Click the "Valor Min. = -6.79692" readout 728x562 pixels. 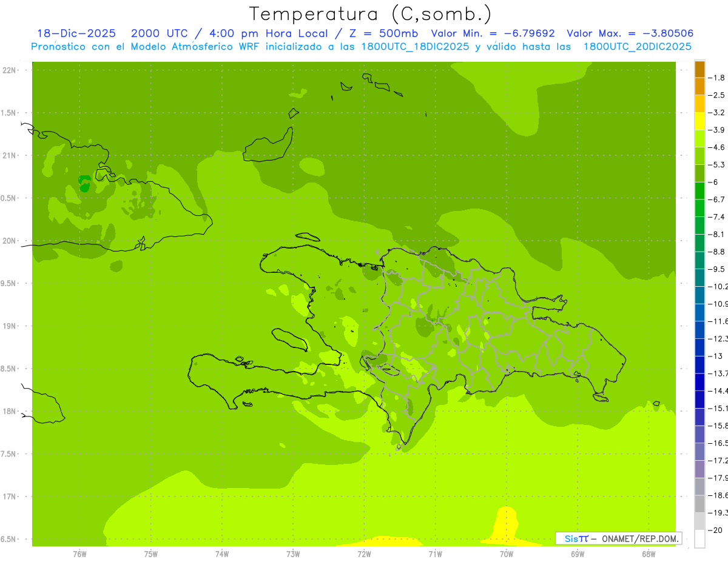pos(493,34)
